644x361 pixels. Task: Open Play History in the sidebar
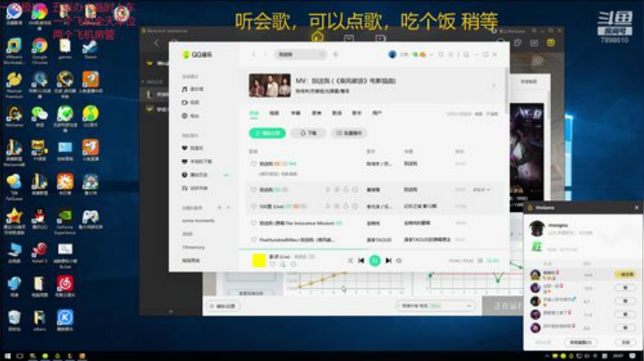(195, 175)
